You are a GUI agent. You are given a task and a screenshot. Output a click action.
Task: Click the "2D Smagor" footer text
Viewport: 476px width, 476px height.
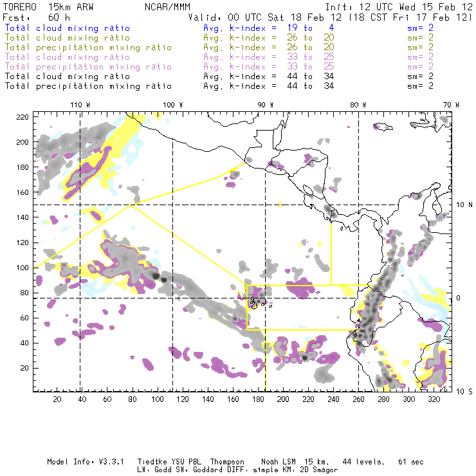[x=319, y=470]
